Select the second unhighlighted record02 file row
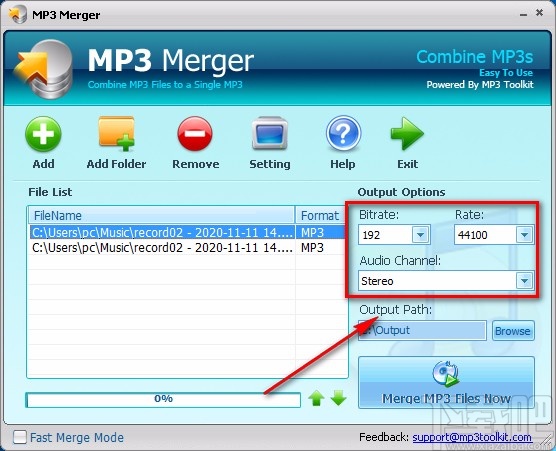This screenshot has width=556, height=451. (x=187, y=247)
